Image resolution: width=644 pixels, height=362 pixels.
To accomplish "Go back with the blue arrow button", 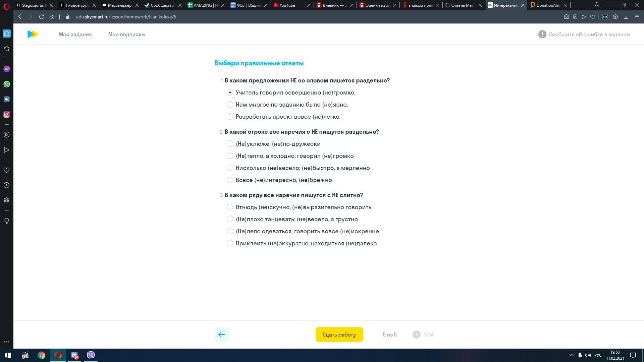I will coord(221,335).
